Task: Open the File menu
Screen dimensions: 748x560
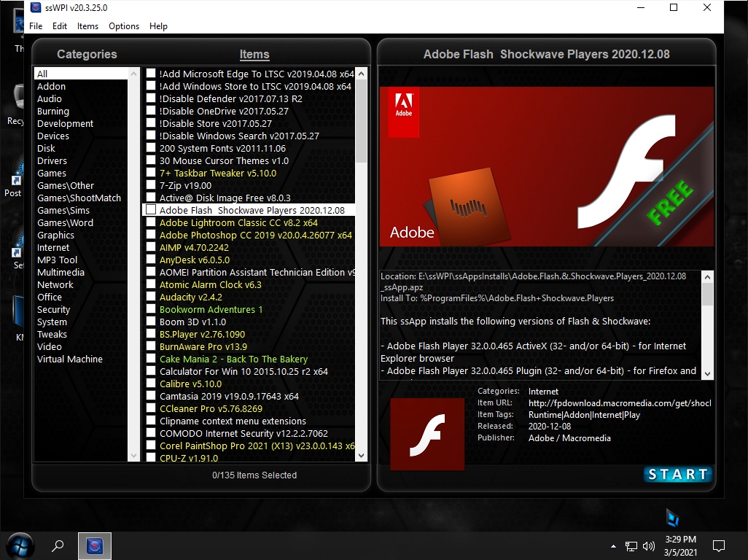Action: click(36, 26)
